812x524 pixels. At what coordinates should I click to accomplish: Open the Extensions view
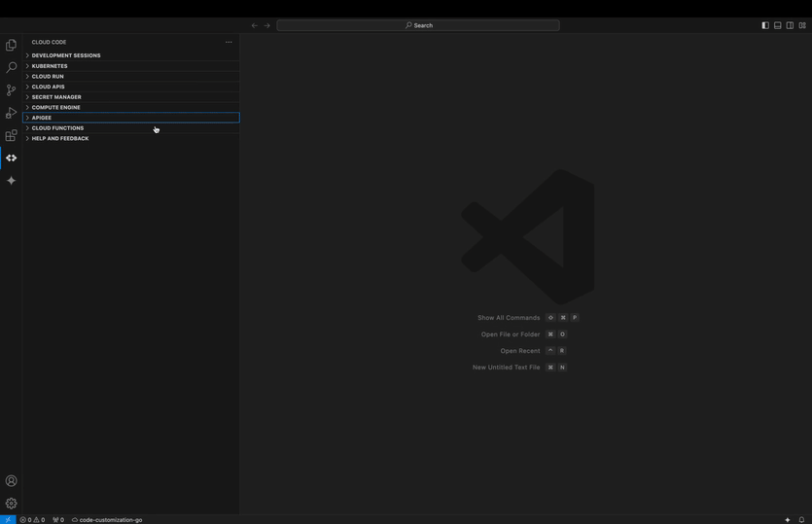tap(11, 136)
